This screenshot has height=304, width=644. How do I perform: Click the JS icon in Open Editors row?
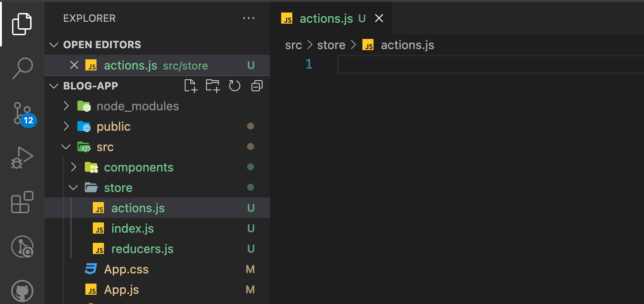point(91,65)
